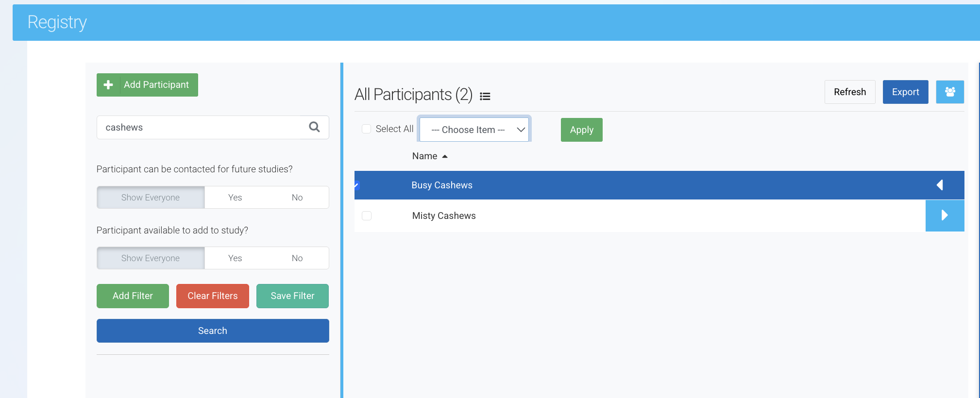Select Yes for contacted for future studies
Screen dimensions: 980x398
point(235,198)
